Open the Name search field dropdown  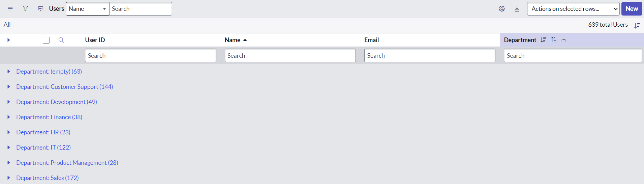(87, 9)
